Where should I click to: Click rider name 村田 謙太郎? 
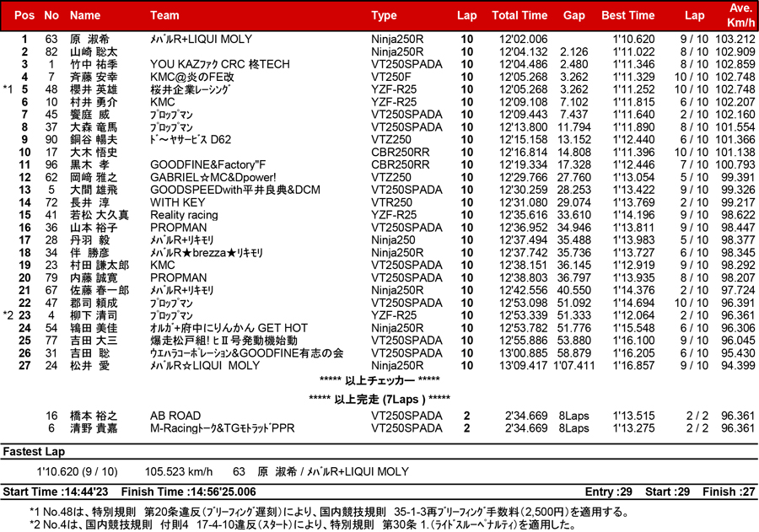[100, 266]
